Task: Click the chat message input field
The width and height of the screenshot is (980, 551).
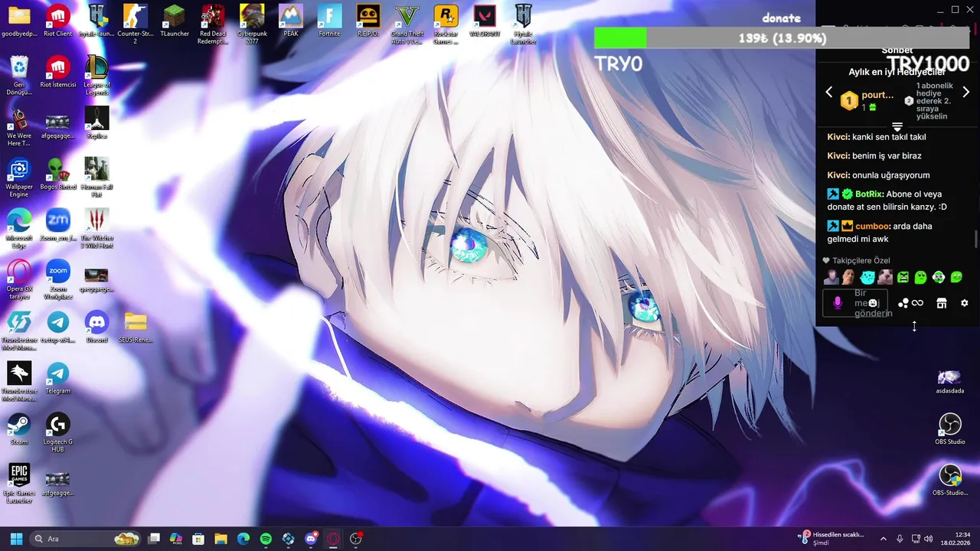Action: coord(856,303)
